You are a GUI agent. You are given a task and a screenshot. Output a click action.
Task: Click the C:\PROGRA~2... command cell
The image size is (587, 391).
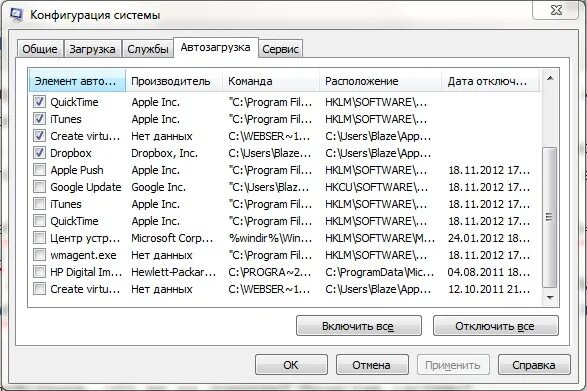point(270,272)
